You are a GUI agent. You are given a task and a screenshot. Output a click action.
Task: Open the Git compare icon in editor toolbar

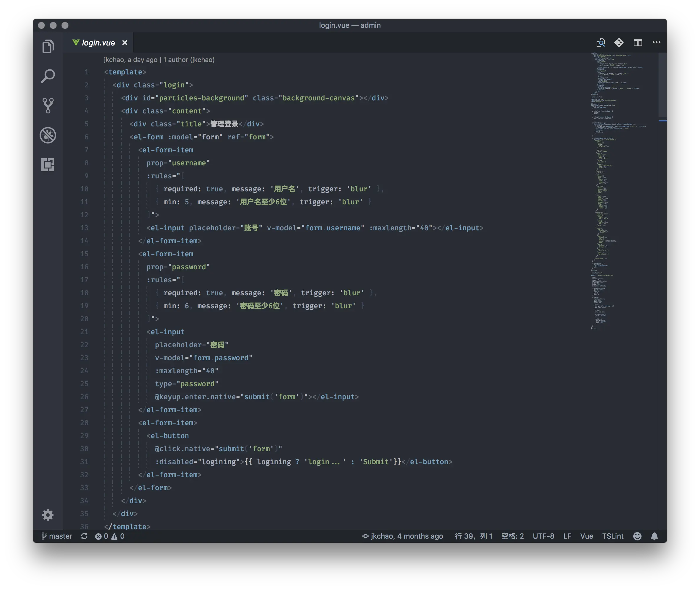tap(619, 43)
